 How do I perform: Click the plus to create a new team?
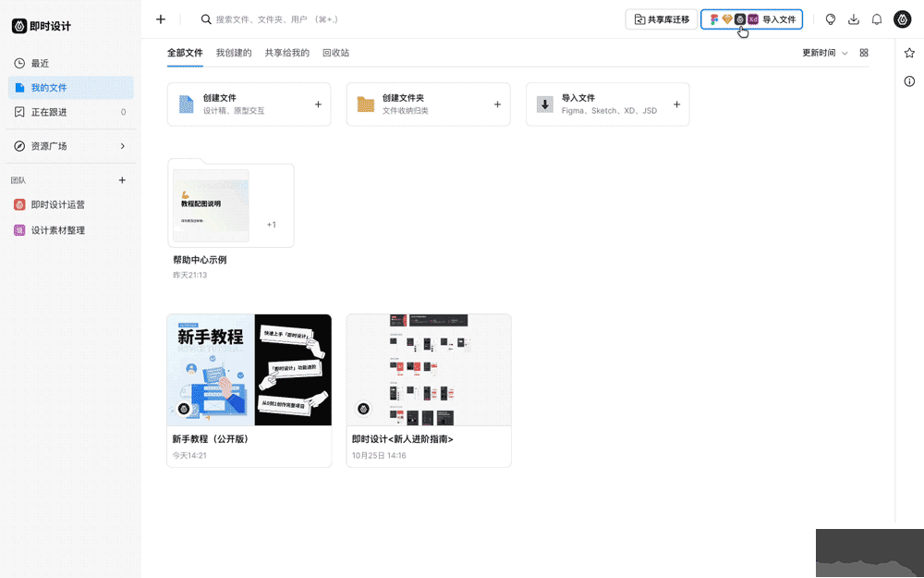coord(121,180)
